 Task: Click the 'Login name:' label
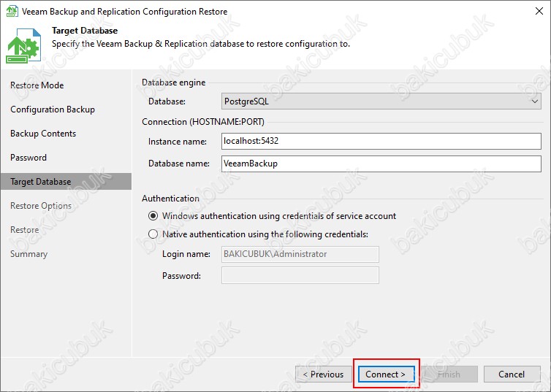click(186, 254)
